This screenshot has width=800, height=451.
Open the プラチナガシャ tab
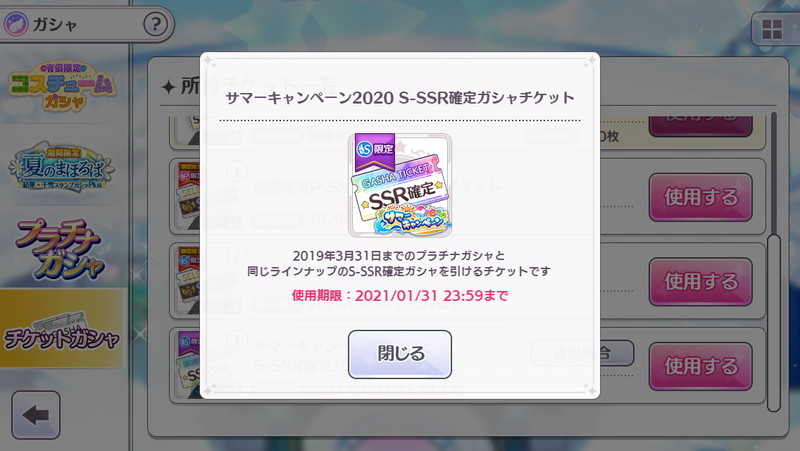tap(61, 249)
